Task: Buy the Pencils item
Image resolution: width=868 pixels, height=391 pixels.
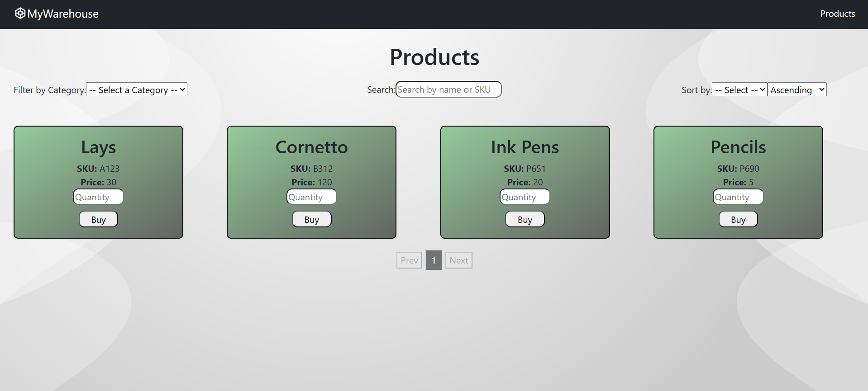Action: click(738, 220)
